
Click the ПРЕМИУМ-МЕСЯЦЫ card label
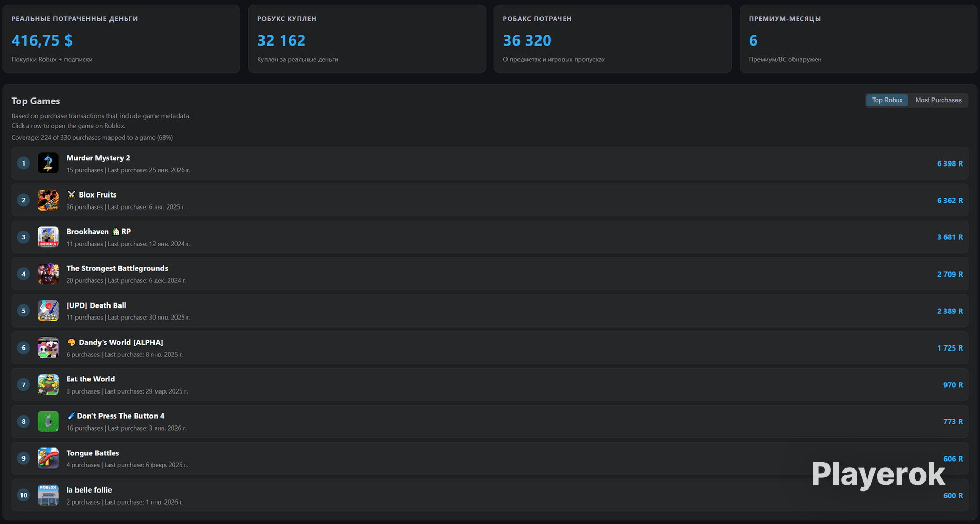(x=785, y=19)
